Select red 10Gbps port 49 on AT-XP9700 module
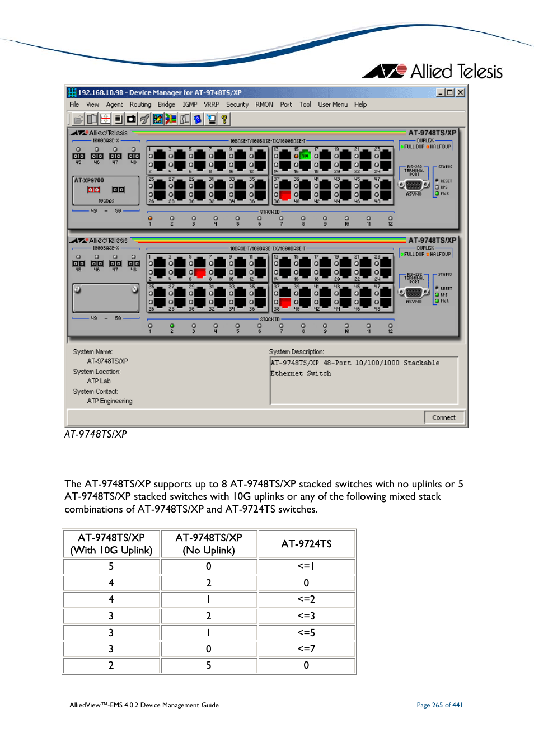The image size is (534, 756). click(x=93, y=190)
